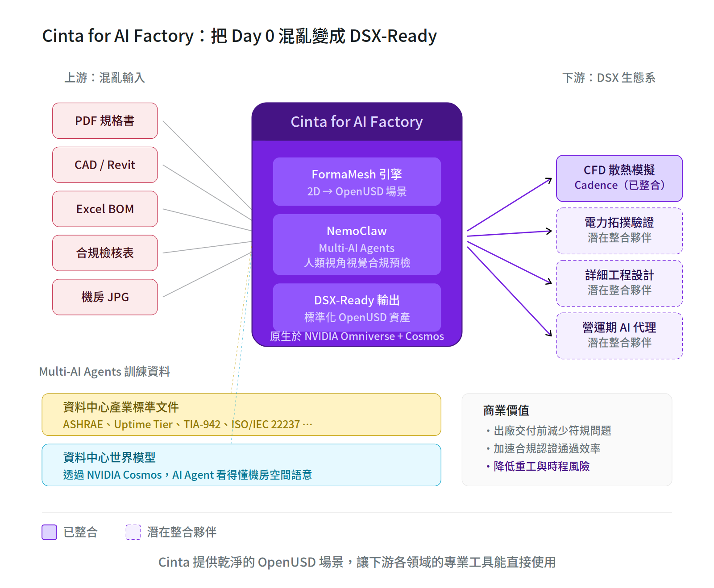This screenshot has width=714, height=588.
Task: Click the 人類視角視覺合規預檢 text
Action: (x=357, y=263)
